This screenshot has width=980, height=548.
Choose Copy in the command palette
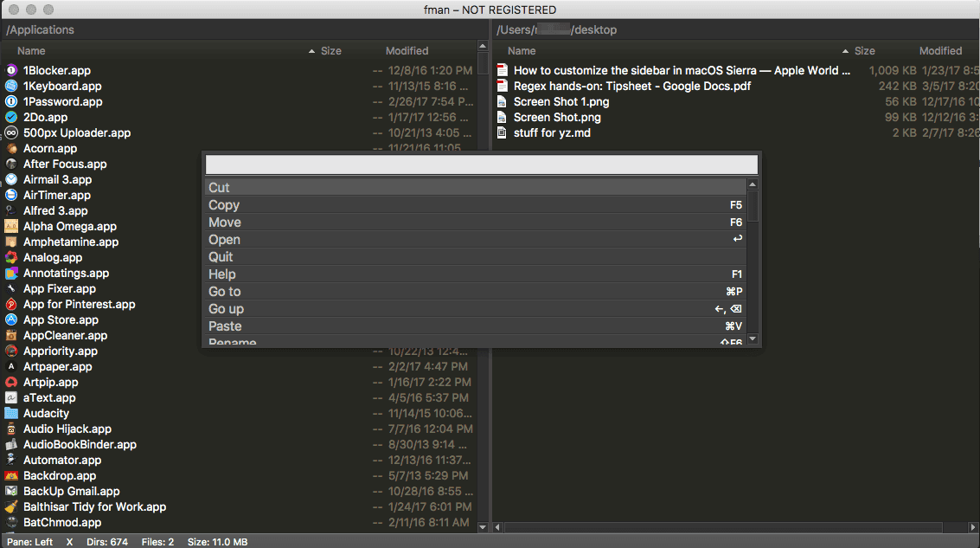pyautogui.click(x=476, y=205)
